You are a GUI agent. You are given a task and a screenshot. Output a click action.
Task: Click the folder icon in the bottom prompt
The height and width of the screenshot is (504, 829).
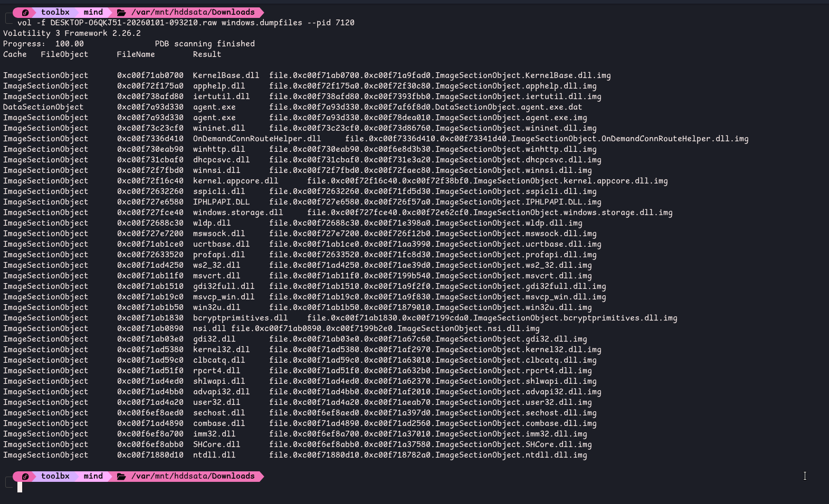tap(121, 476)
